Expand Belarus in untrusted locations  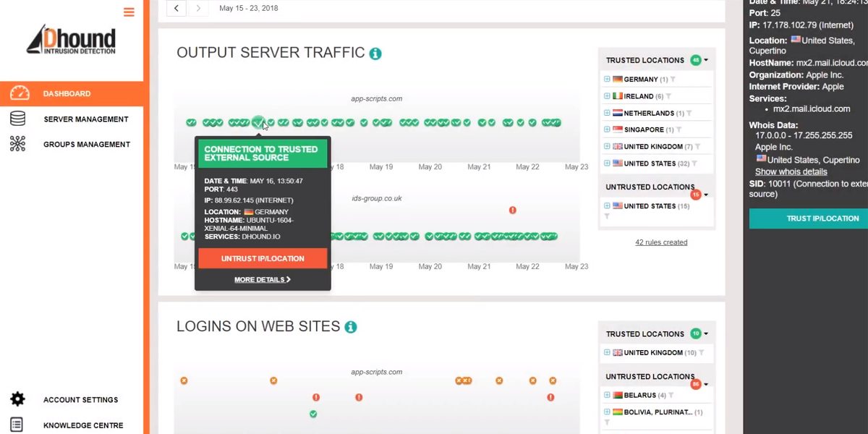(607, 396)
